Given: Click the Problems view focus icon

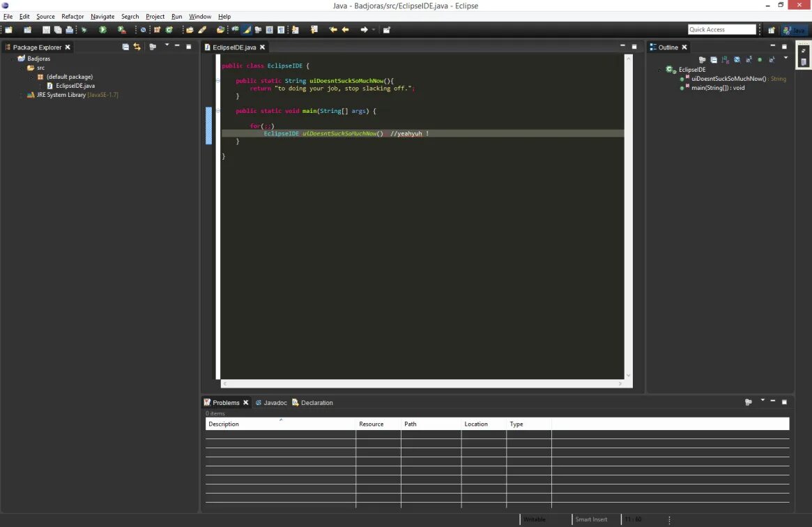Looking at the screenshot, I should tap(749, 402).
